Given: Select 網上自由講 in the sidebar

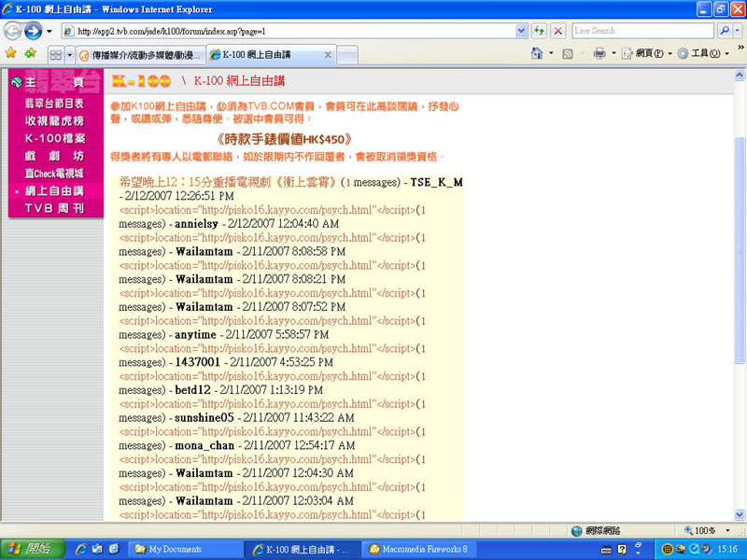Looking at the screenshot, I should click(x=54, y=191).
